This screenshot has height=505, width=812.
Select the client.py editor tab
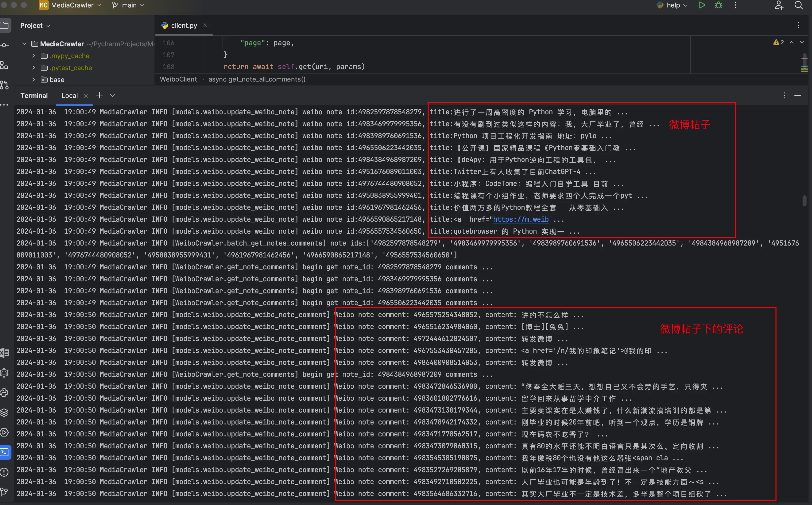184,25
